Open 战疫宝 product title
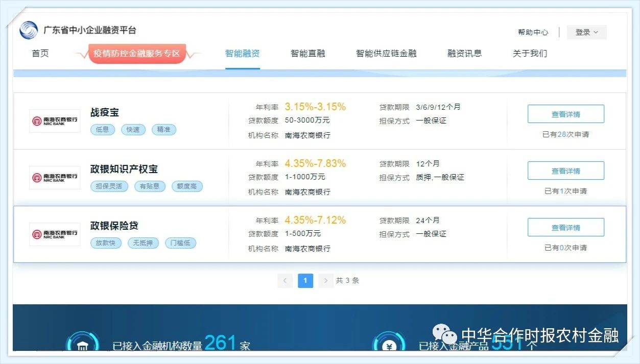The width and height of the screenshot is (640, 364). tap(105, 112)
